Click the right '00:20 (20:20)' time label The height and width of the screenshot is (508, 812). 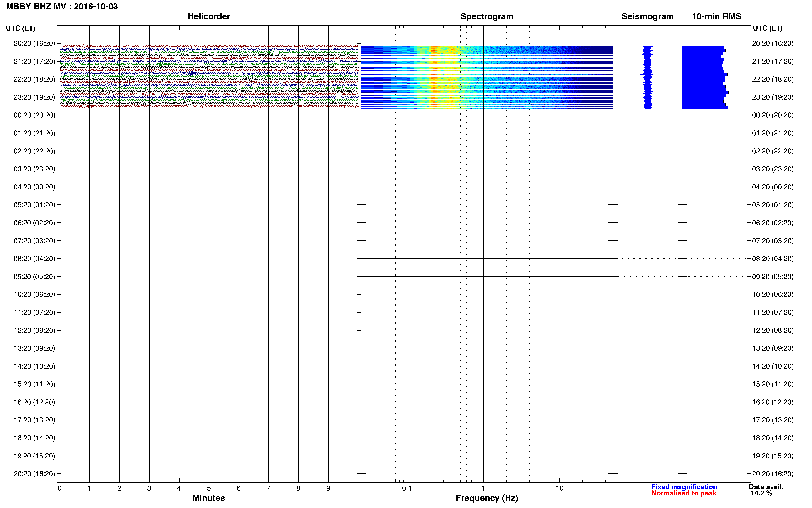coord(773,115)
